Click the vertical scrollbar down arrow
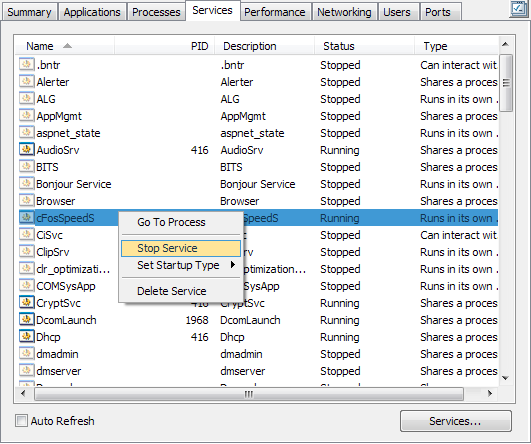The image size is (531, 444). tap(506, 378)
